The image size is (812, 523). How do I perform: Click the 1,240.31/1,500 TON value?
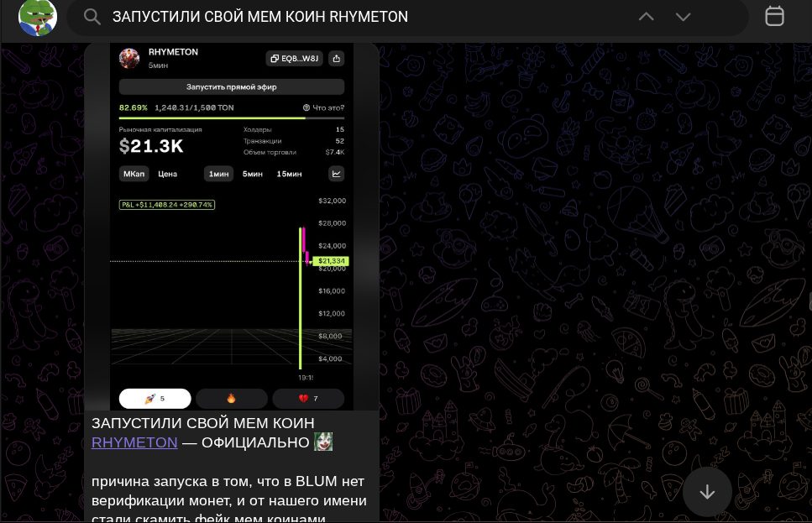pyautogui.click(x=194, y=107)
